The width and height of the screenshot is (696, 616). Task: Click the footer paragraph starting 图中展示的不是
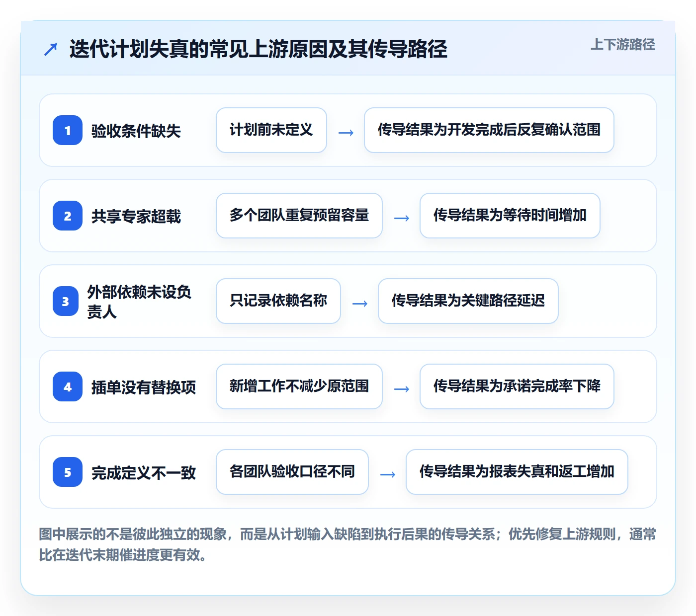(x=348, y=544)
